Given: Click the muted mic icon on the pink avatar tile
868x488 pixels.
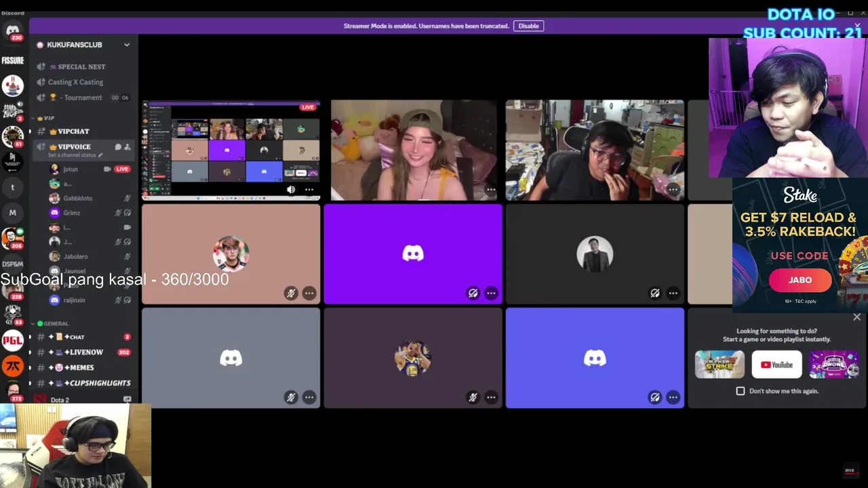Looking at the screenshot, I should pyautogui.click(x=291, y=293).
